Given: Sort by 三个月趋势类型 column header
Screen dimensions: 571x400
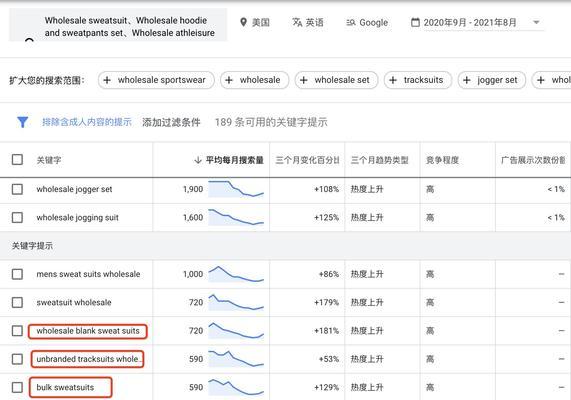Looking at the screenshot, I should 379,160.
